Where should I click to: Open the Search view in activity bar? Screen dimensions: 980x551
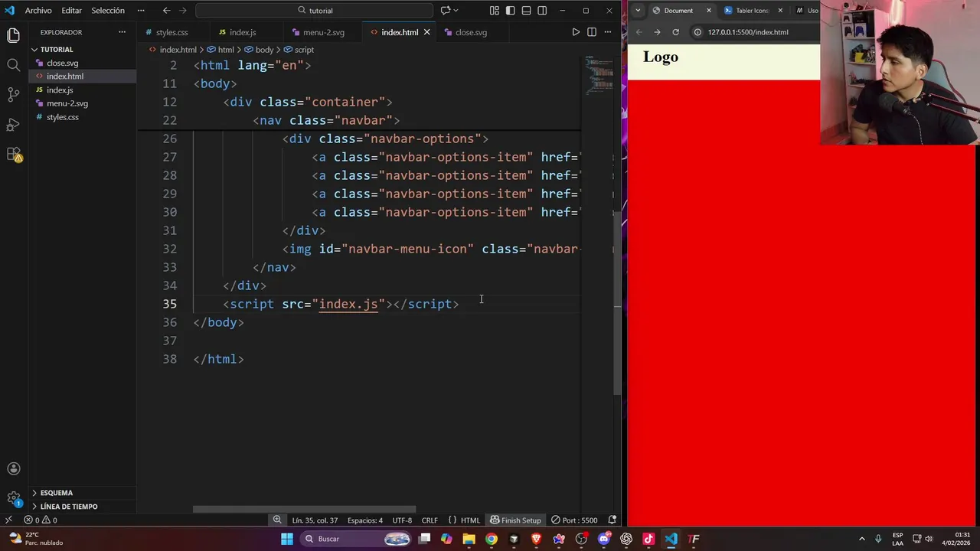click(x=13, y=65)
